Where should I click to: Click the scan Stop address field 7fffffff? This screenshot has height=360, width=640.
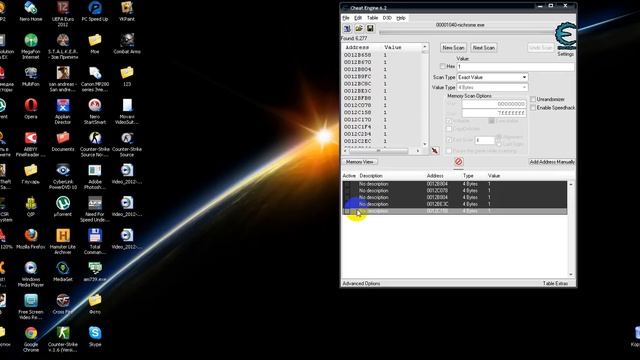[494, 113]
